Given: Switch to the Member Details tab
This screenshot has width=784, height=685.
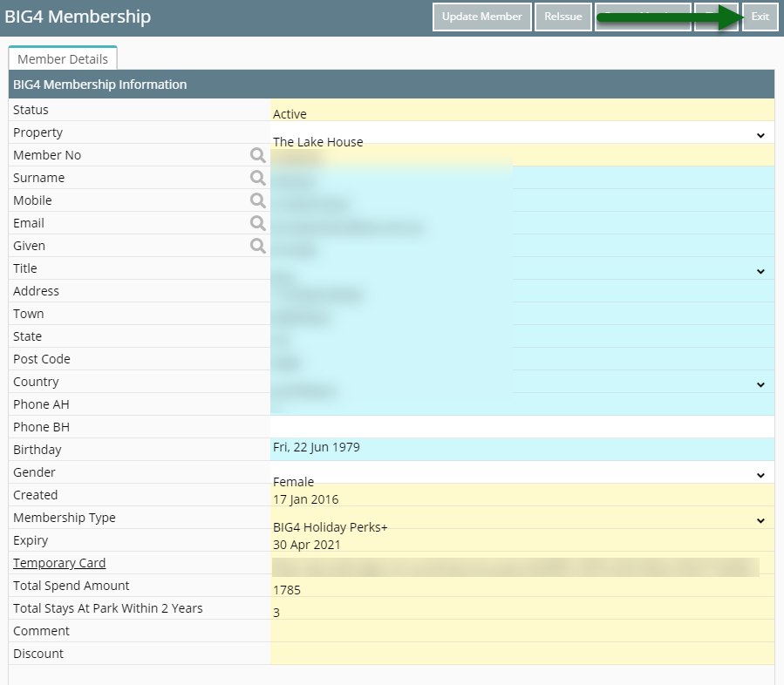Looking at the screenshot, I should [x=63, y=59].
